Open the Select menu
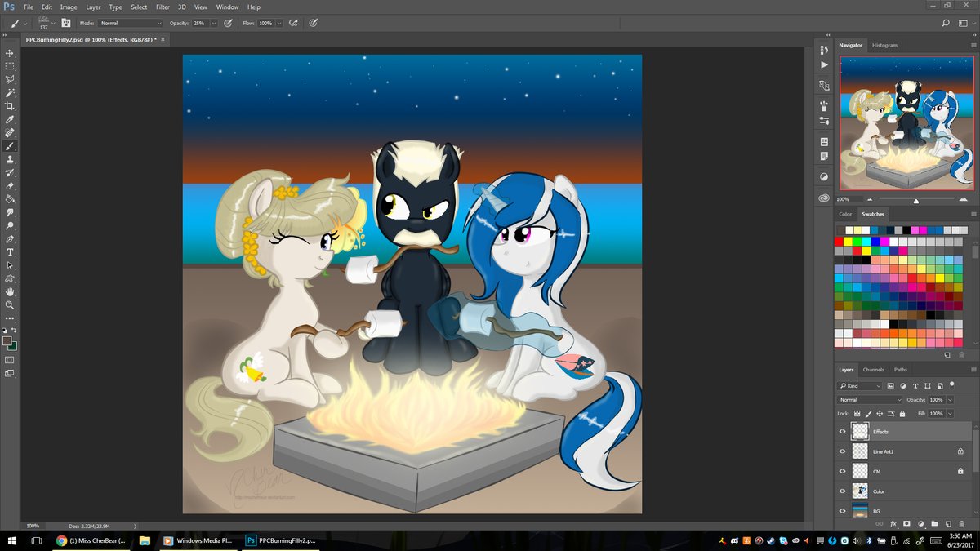The height and width of the screenshot is (551, 980). coord(139,7)
